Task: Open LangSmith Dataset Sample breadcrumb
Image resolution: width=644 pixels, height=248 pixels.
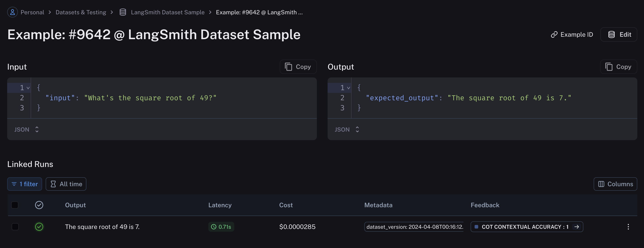Action: tap(168, 12)
